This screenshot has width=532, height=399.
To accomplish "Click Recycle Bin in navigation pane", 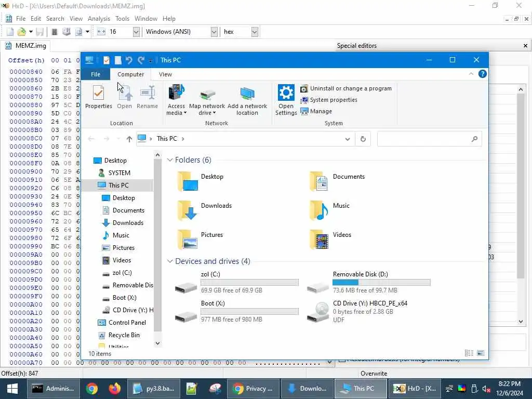I will (x=124, y=335).
